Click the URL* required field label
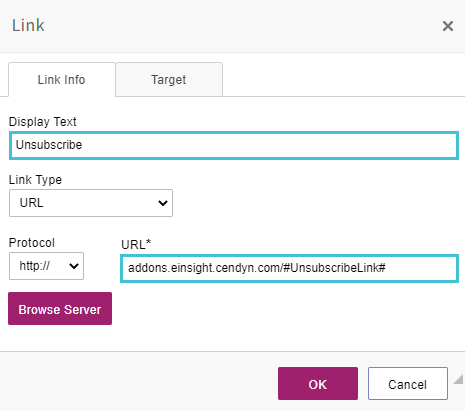The width and height of the screenshot is (465, 411). click(136, 245)
